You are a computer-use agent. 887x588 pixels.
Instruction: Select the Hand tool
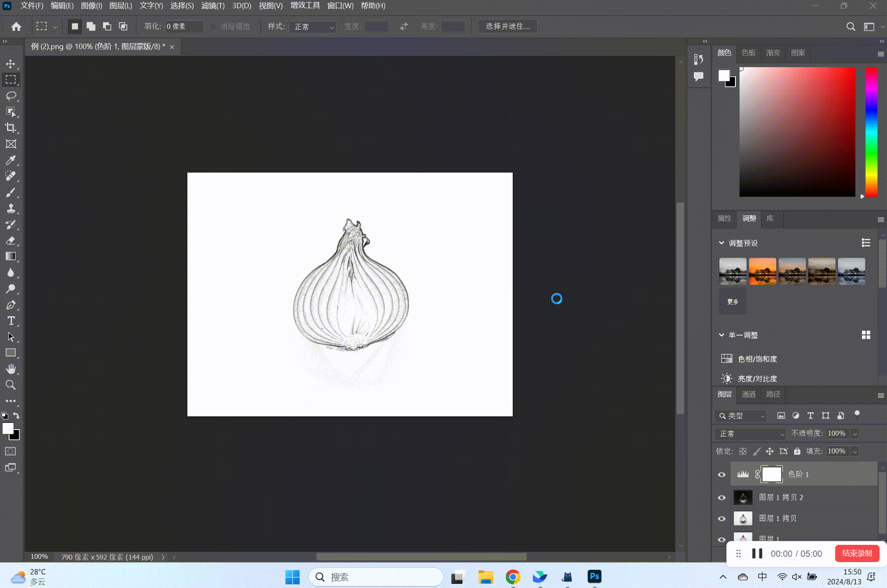[11, 369]
